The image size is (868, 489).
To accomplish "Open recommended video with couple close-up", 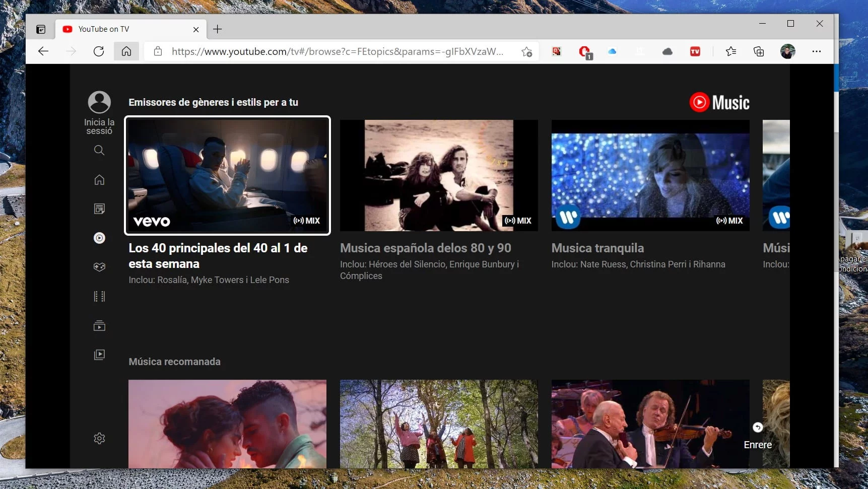I will (x=228, y=424).
